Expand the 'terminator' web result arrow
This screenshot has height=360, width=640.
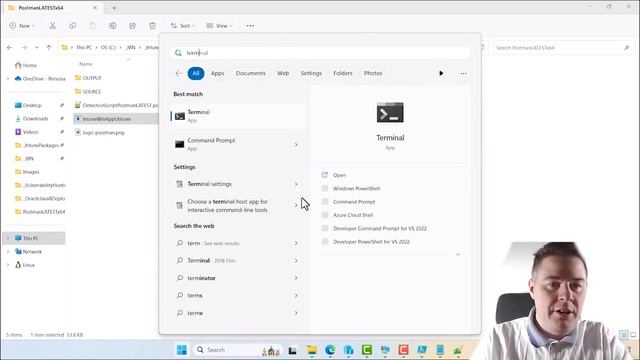click(296, 278)
